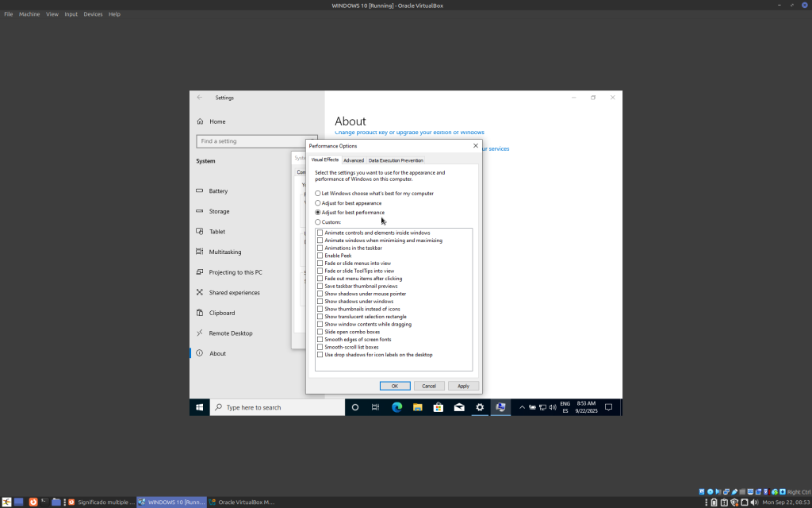Click OK in Performance Options
The height and width of the screenshot is (508, 812).
(x=394, y=386)
